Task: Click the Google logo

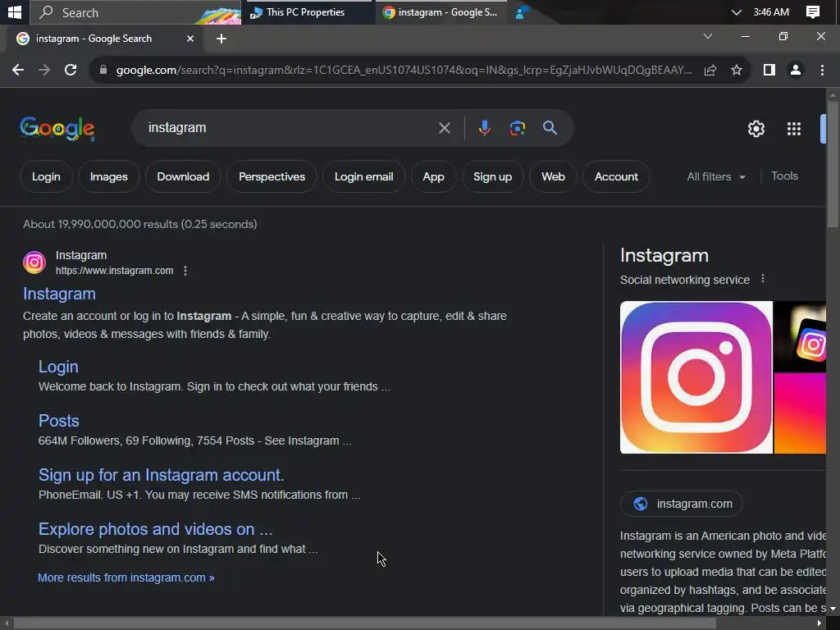Action: coord(57,129)
